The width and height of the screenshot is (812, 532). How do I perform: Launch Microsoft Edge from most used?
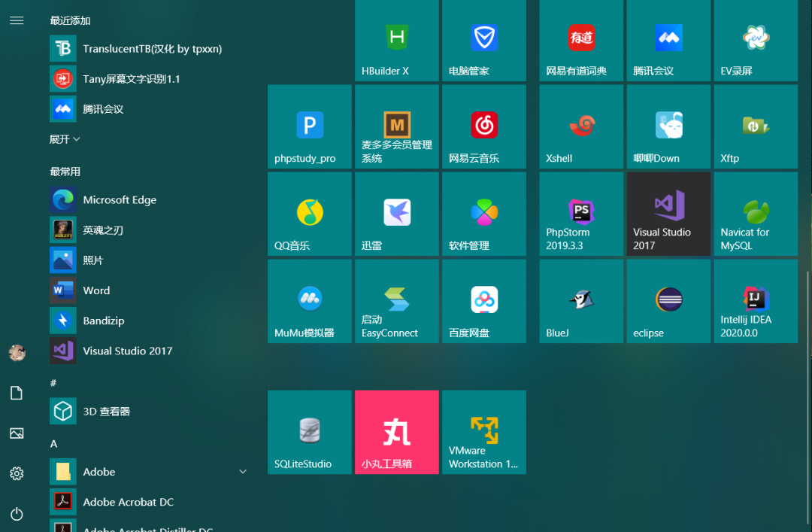150,199
